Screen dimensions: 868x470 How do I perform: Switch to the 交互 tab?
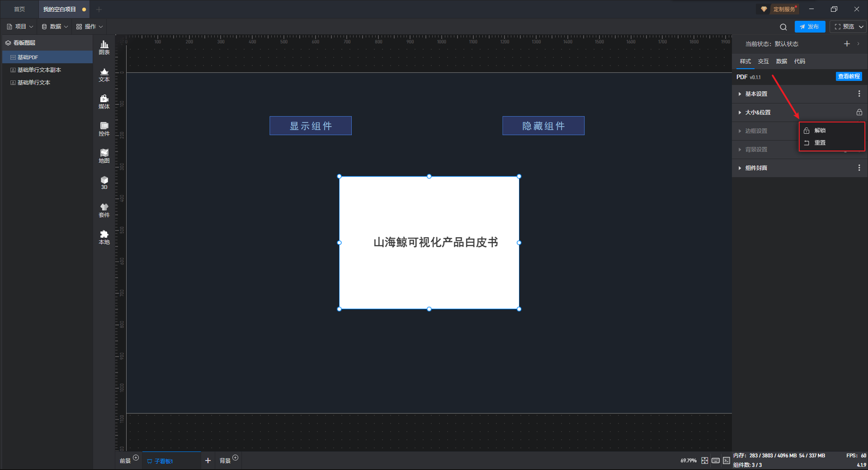click(x=763, y=61)
